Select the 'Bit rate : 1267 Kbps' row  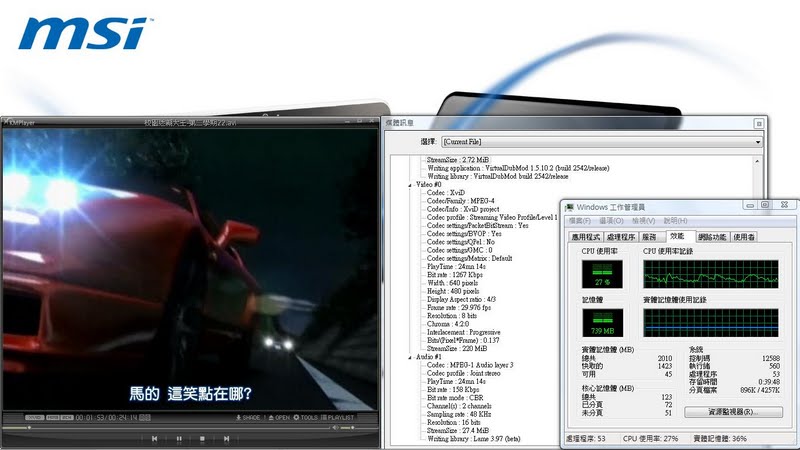click(x=455, y=274)
